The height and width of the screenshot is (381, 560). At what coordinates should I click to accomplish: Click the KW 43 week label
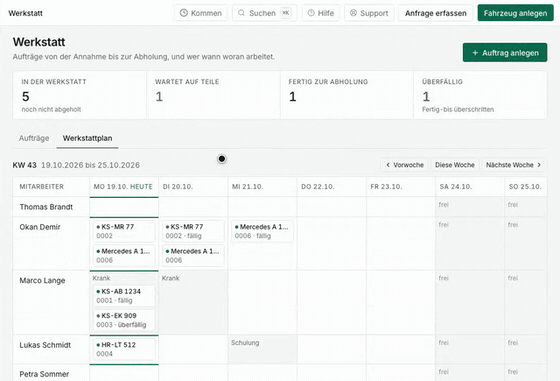[x=25, y=165]
